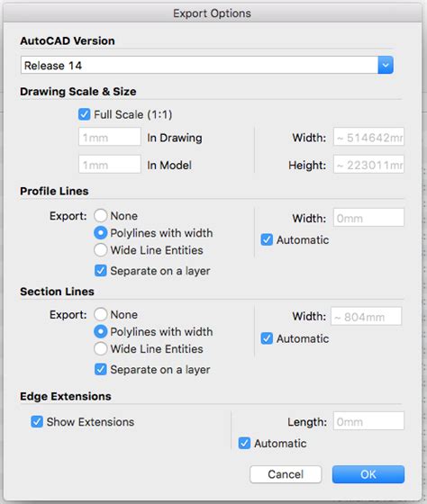Select Polylines with width for Profile Lines
Viewport: 427px width, 504px height.
[x=100, y=233]
